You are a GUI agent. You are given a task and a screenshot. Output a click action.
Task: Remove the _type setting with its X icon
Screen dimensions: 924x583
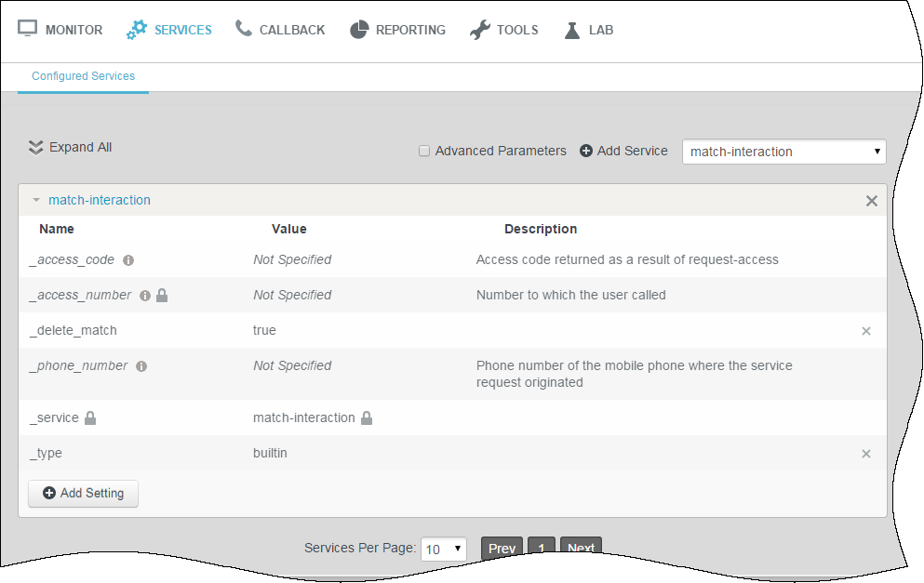(866, 454)
